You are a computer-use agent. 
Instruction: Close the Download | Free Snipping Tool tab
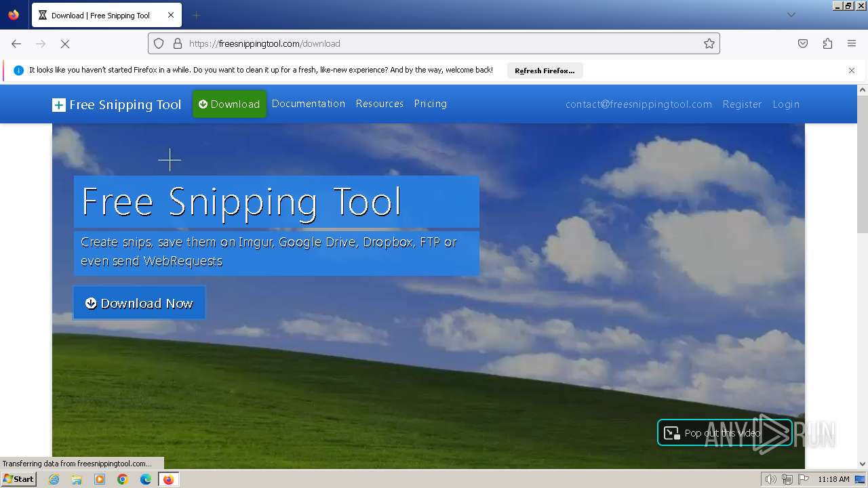[x=171, y=15]
